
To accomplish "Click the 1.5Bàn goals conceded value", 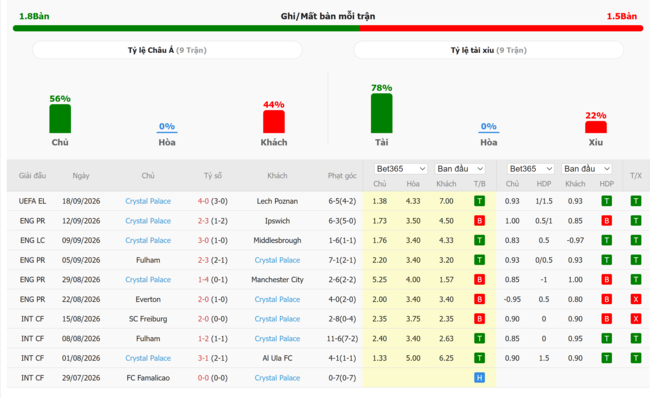I will click(x=622, y=16).
